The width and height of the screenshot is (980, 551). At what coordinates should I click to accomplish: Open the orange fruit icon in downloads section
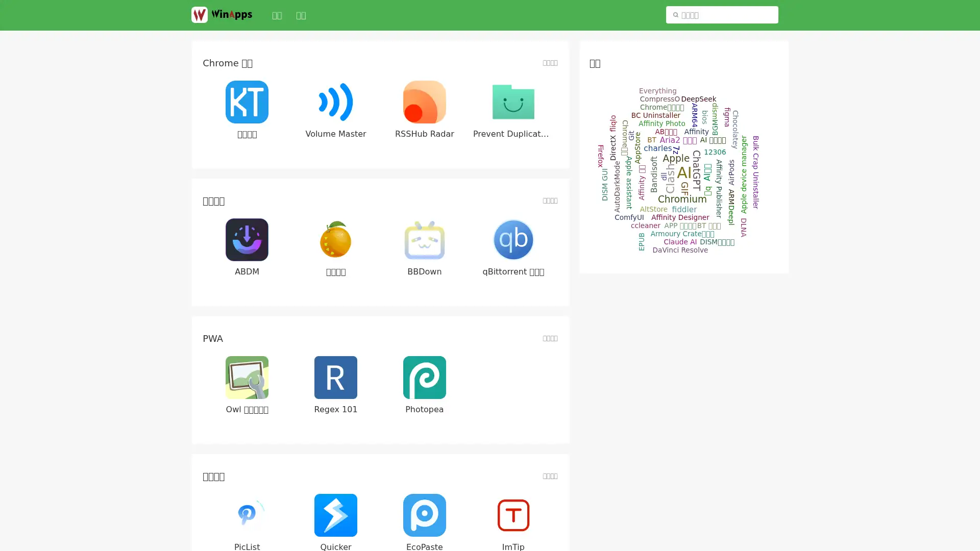(x=335, y=240)
